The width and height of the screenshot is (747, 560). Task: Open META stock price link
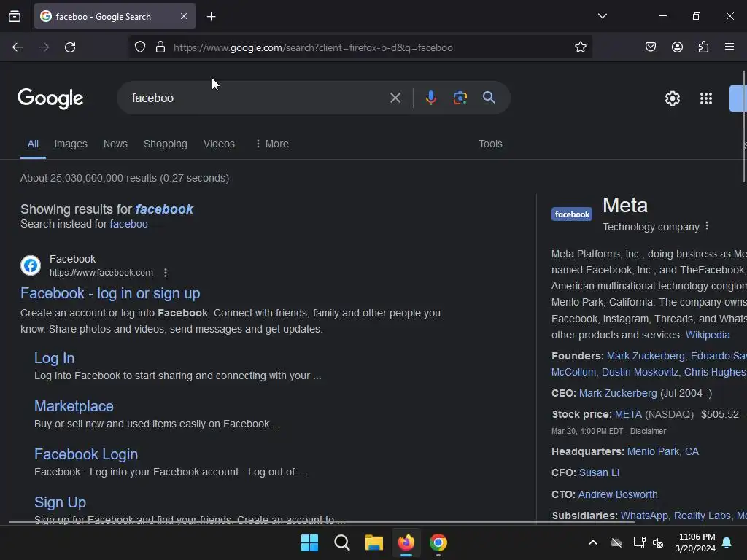(x=628, y=414)
